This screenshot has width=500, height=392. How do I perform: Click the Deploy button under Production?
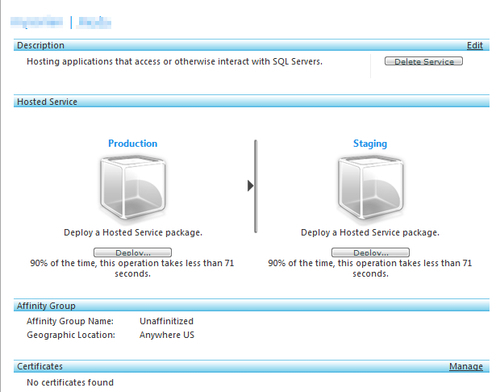(133, 252)
